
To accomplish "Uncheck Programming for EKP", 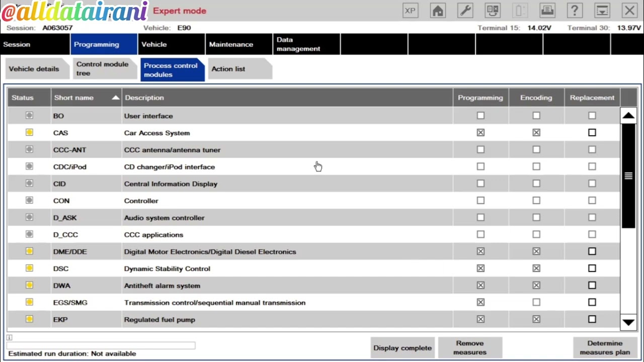I will pyautogui.click(x=480, y=319).
